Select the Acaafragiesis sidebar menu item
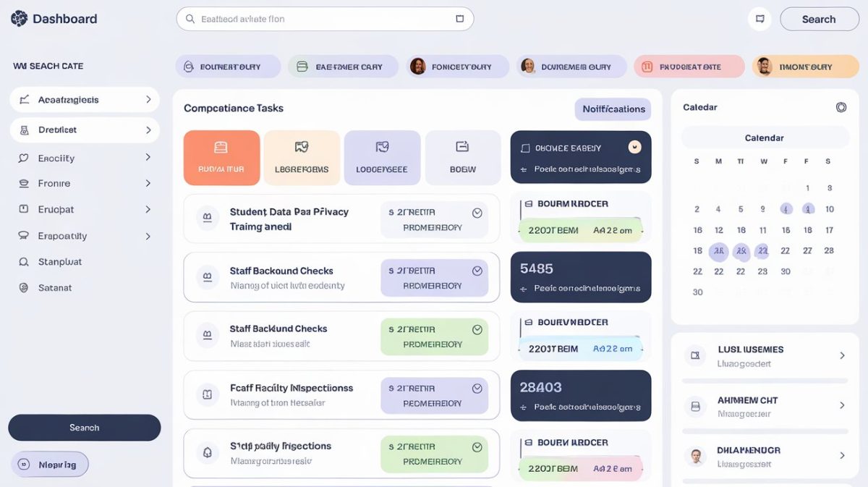The width and height of the screenshot is (868, 487). tap(84, 100)
